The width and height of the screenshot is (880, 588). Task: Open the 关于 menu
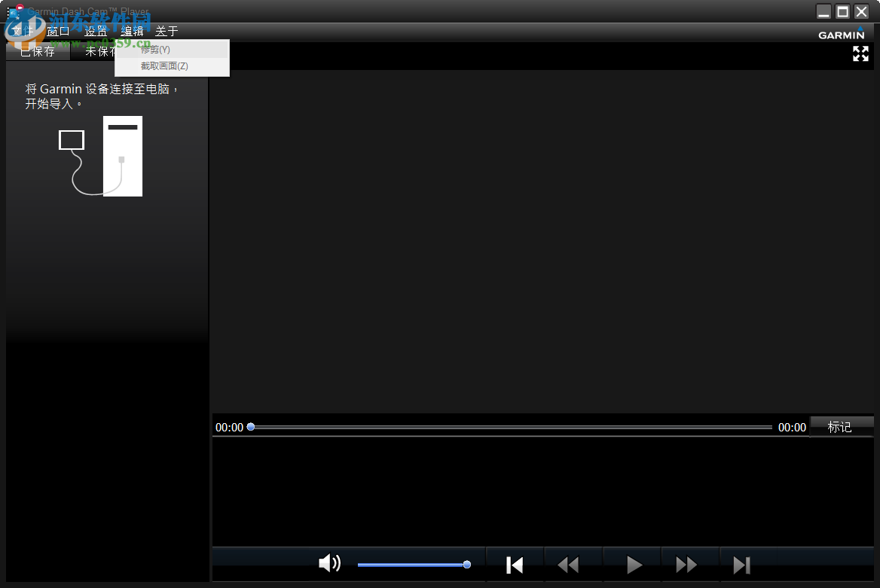pyautogui.click(x=167, y=32)
